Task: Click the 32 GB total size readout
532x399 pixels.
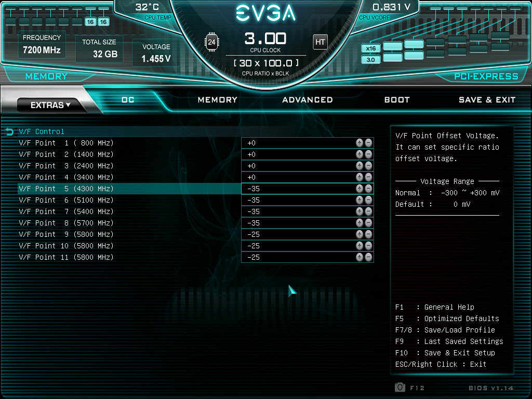Action: coord(105,54)
